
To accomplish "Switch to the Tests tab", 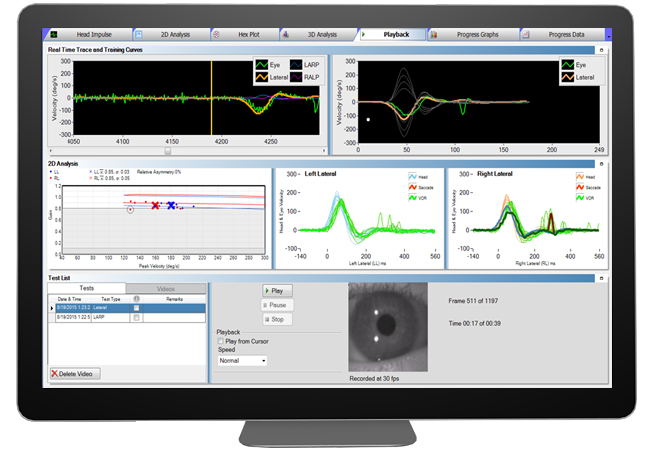I will click(x=87, y=288).
